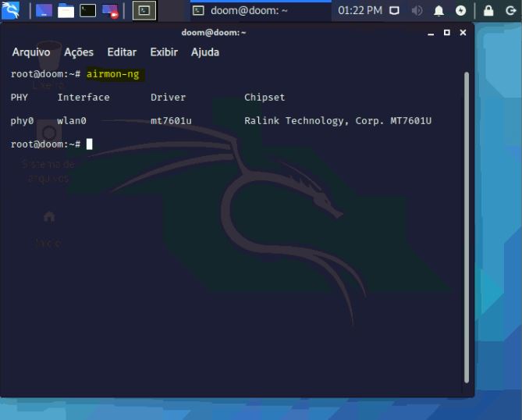Screen dimensions: 522x420
Task: Open the Kali applications menu
Action: [x=11, y=10]
